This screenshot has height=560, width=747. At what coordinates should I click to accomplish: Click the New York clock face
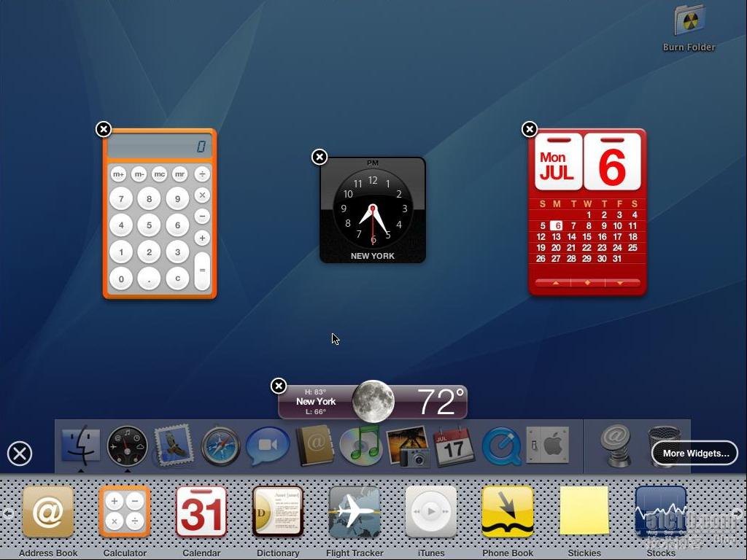pyautogui.click(x=373, y=210)
